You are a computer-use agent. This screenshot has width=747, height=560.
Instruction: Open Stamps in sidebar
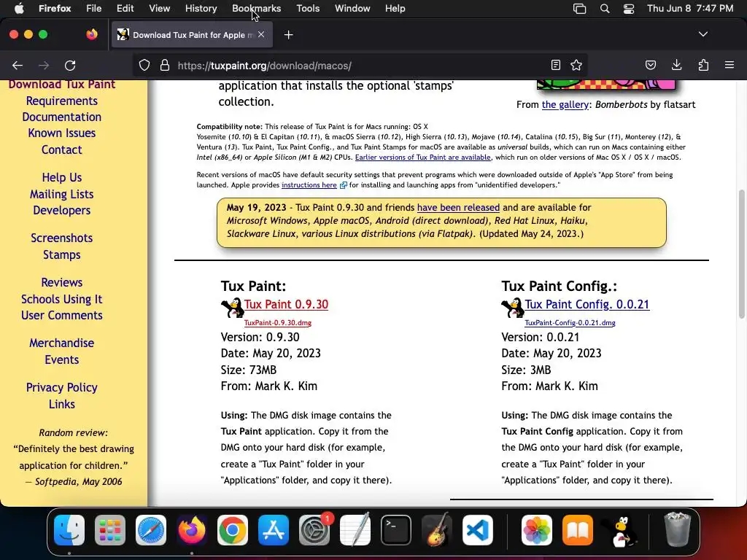[62, 254]
